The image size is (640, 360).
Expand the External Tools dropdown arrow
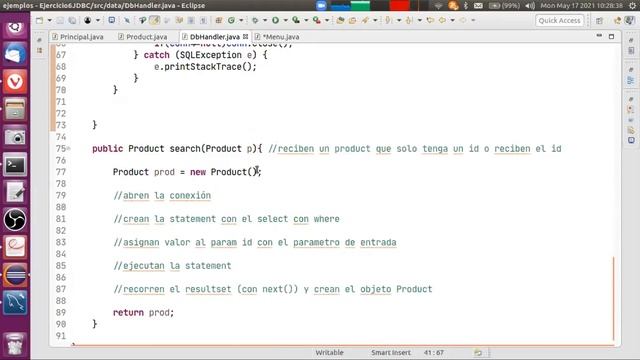[327, 20]
